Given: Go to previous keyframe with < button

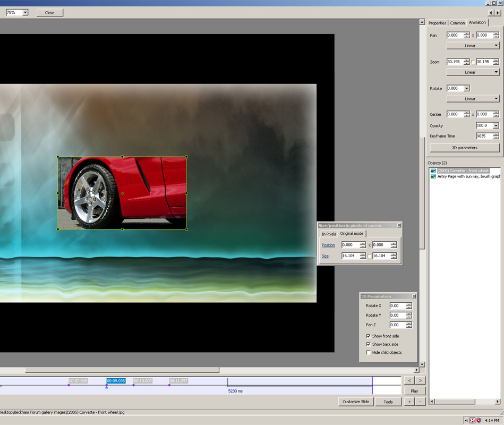Looking at the screenshot, I should click(409, 380).
